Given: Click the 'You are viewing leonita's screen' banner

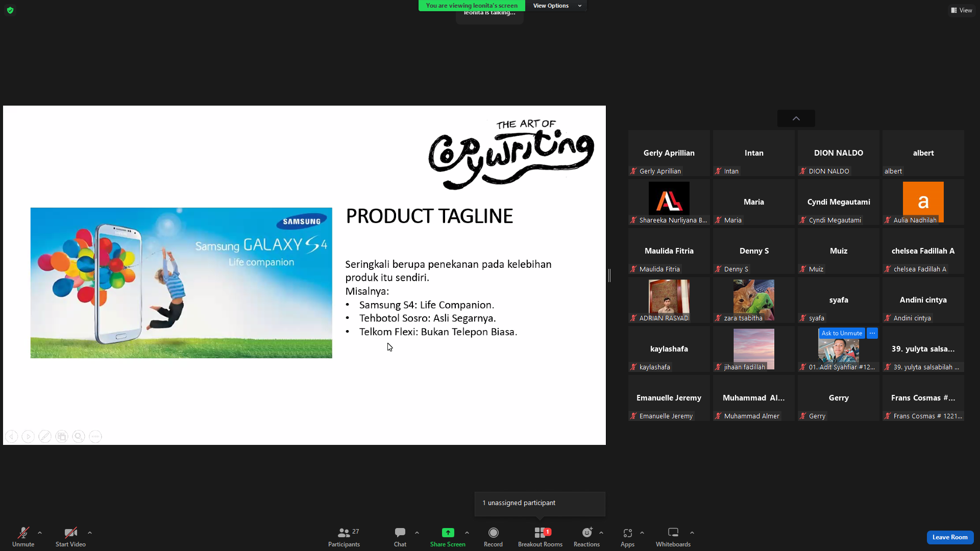Looking at the screenshot, I should click(x=472, y=6).
